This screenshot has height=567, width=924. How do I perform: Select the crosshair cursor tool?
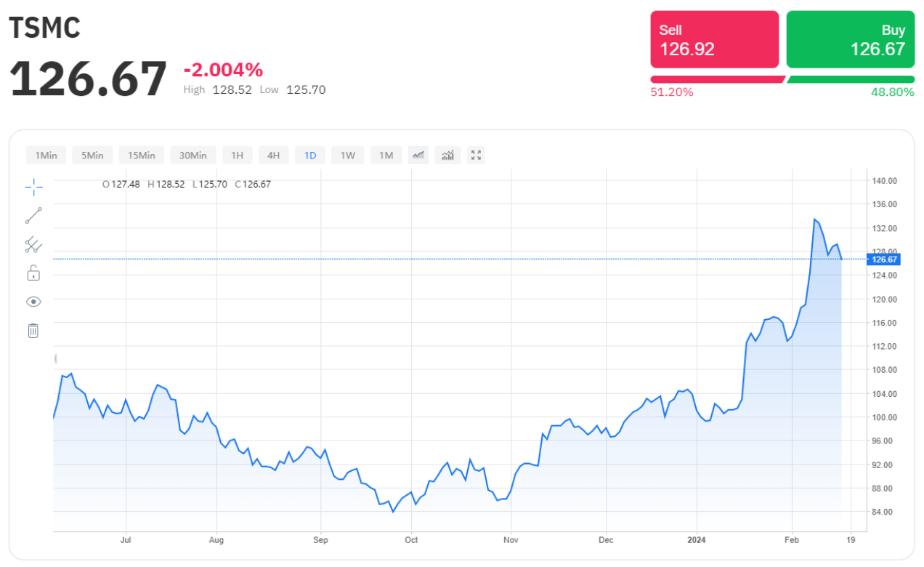coord(33,188)
